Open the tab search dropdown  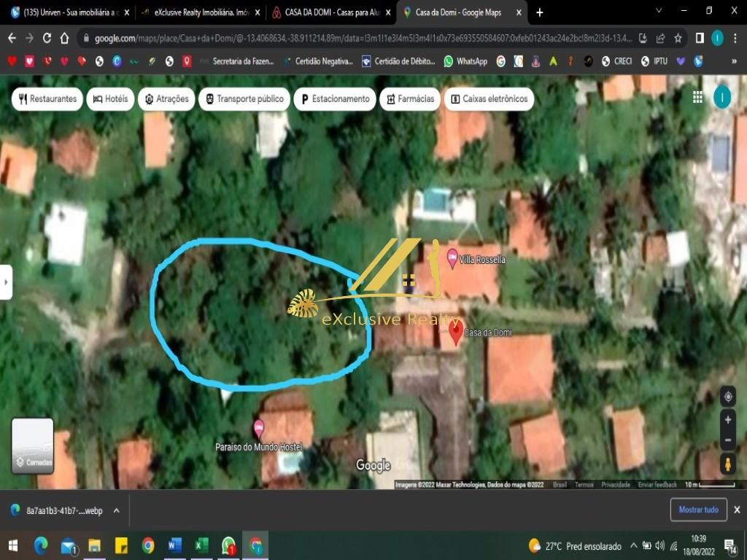coord(659,10)
